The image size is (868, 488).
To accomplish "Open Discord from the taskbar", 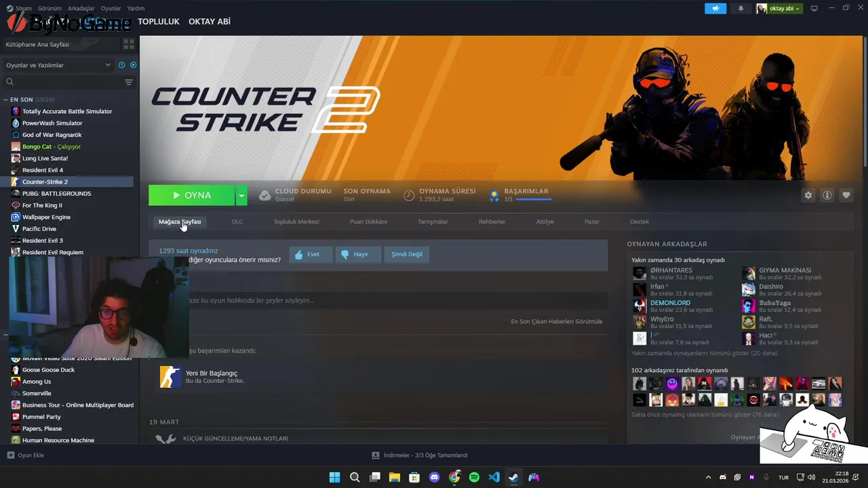I will tap(435, 477).
